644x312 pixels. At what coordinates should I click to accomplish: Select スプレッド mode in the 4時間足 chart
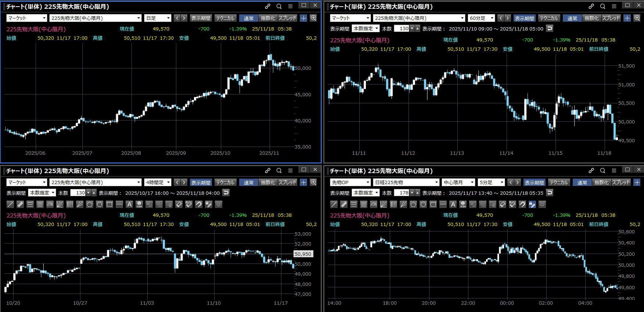pos(287,182)
